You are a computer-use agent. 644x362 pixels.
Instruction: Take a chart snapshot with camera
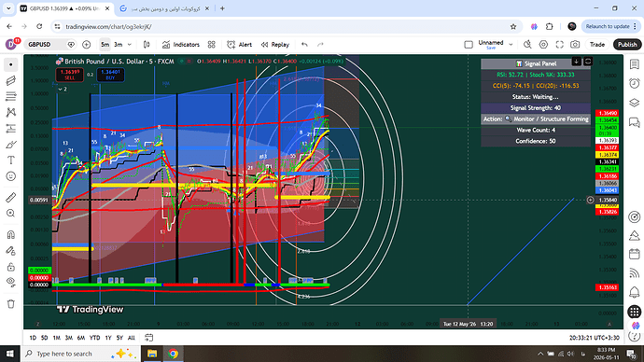tap(575, 45)
